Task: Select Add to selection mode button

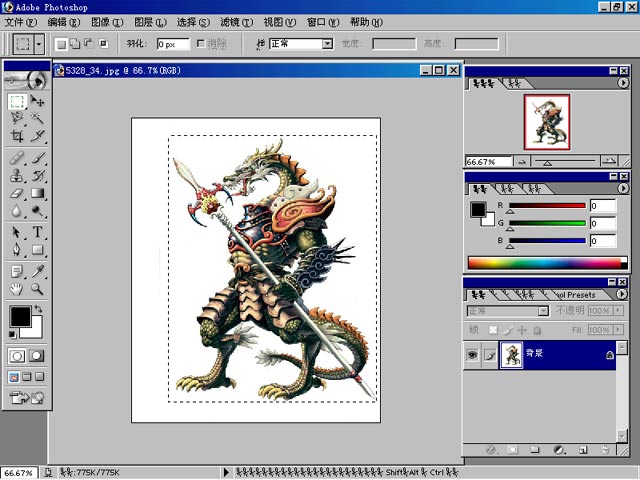Action: (75, 44)
